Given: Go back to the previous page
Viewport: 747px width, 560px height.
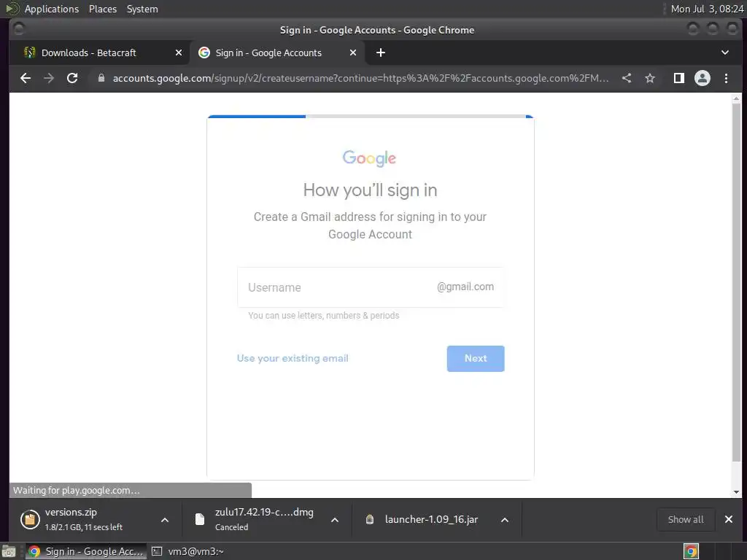Looking at the screenshot, I should tap(26, 78).
